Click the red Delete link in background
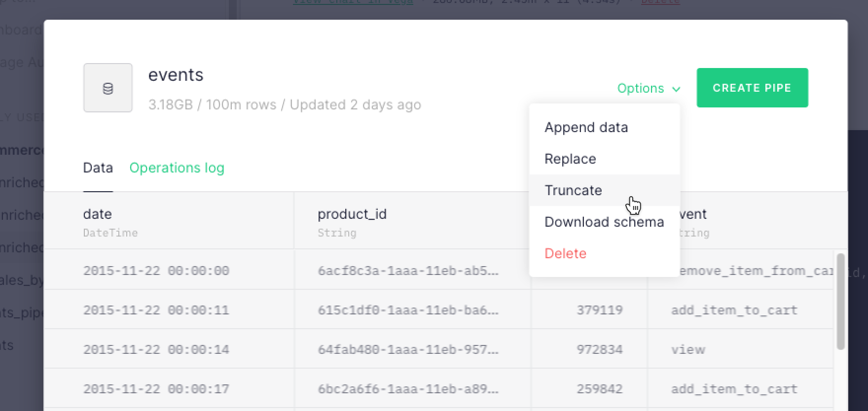The height and width of the screenshot is (411, 868). [x=660, y=2]
